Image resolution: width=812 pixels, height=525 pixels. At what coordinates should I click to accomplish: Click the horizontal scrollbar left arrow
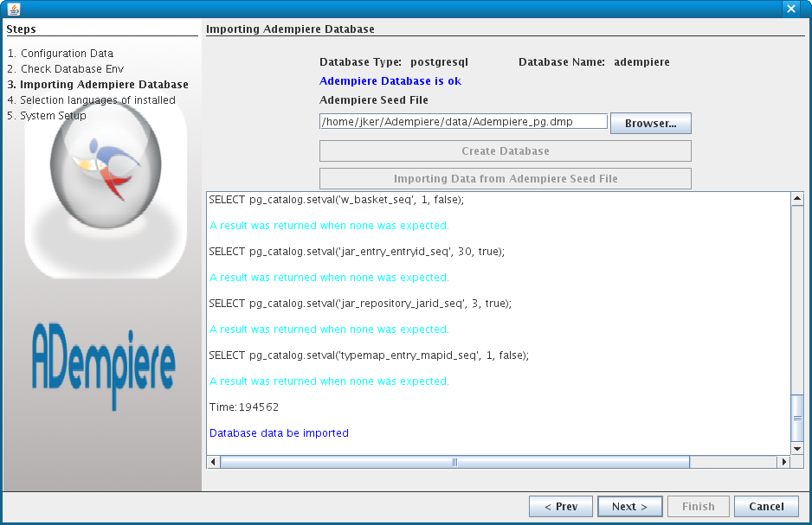pos(213,462)
